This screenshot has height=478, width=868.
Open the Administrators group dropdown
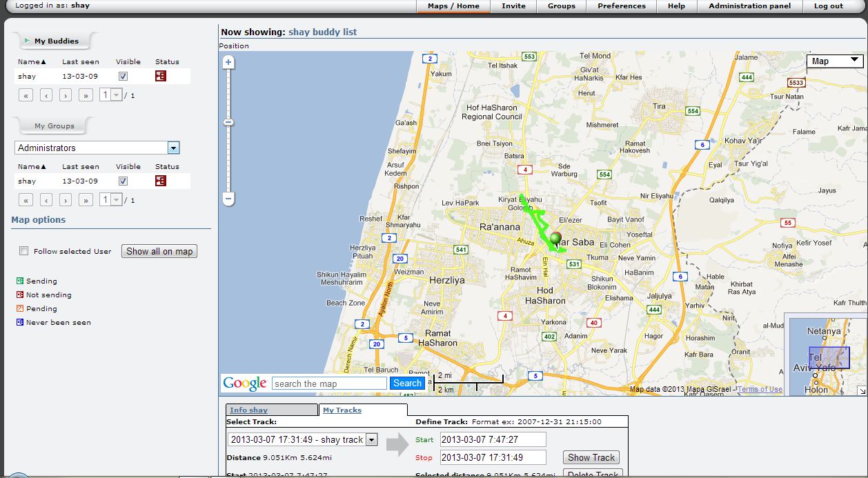[x=173, y=148]
